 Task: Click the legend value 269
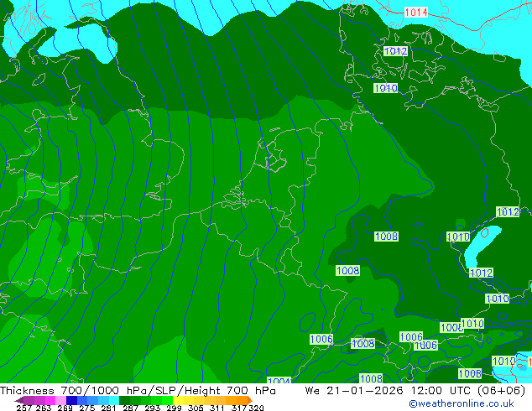(x=65, y=408)
